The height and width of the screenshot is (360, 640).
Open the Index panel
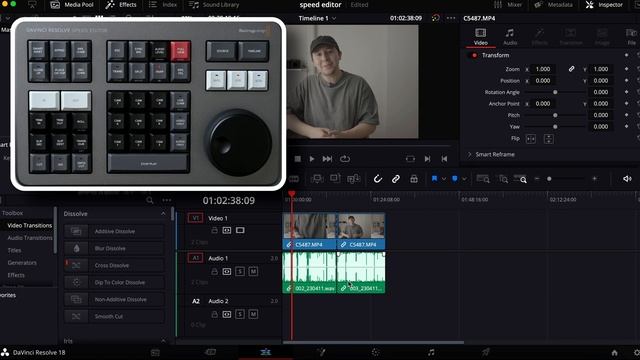(x=163, y=5)
